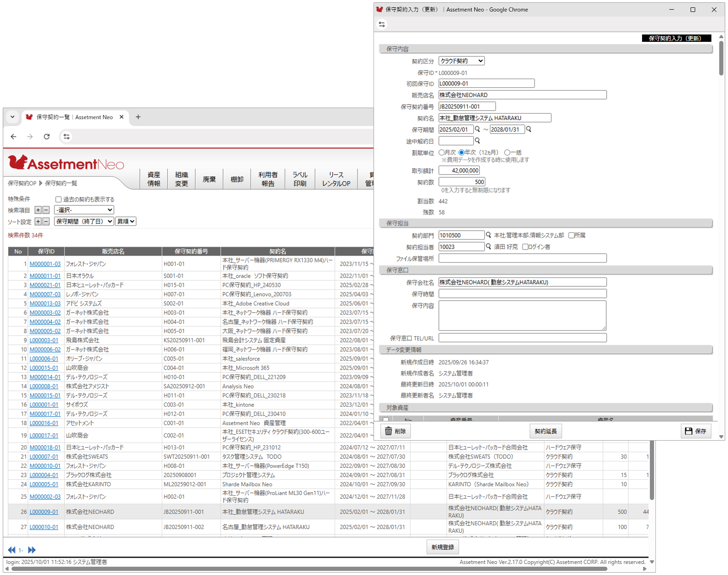Check the Login User checkbox

coord(525,247)
